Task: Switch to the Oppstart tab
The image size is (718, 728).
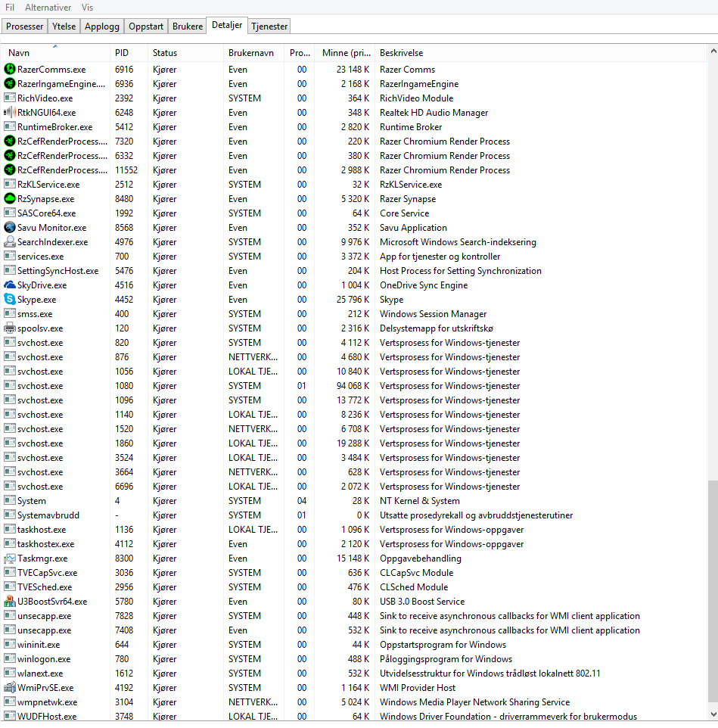Action: click(x=146, y=26)
